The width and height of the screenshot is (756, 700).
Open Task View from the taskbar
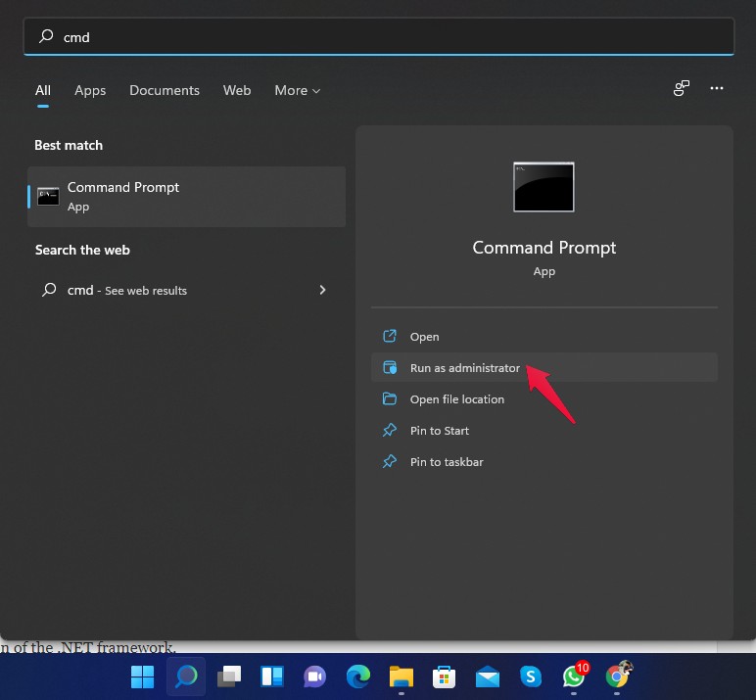click(229, 677)
